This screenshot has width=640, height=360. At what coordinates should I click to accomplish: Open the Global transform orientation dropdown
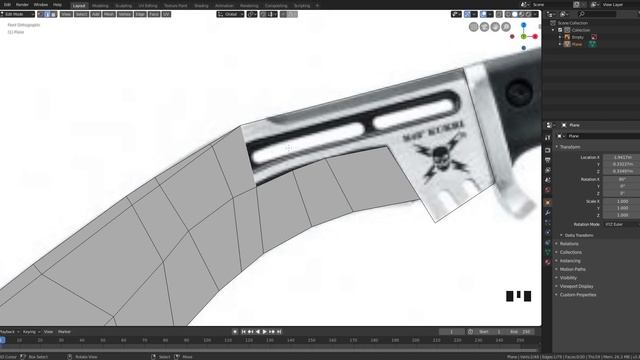tap(230, 14)
